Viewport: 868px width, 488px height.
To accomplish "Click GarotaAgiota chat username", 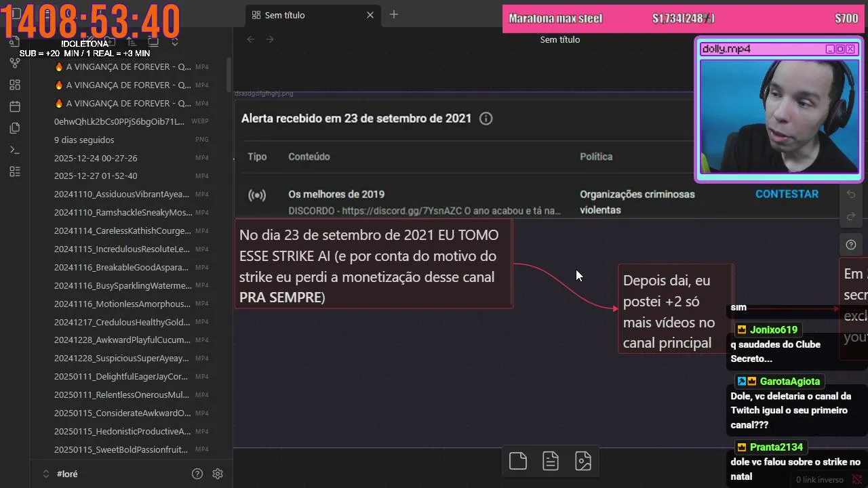I will 790,382.
